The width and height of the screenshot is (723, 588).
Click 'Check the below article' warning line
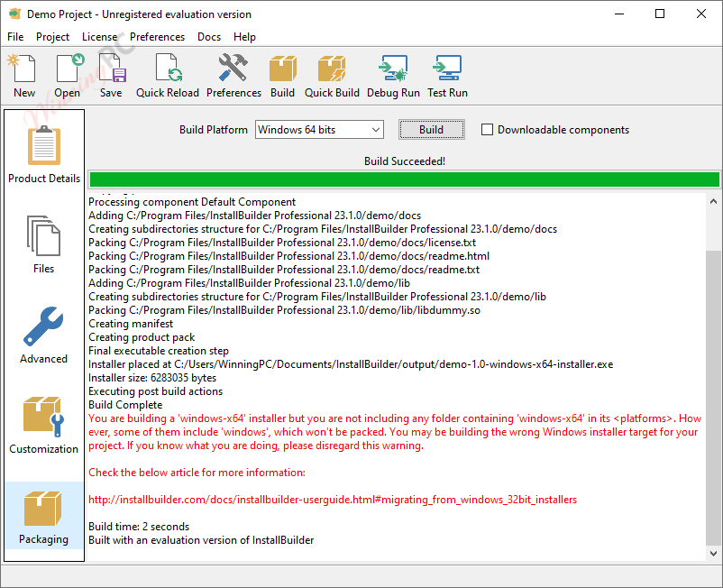click(x=197, y=473)
